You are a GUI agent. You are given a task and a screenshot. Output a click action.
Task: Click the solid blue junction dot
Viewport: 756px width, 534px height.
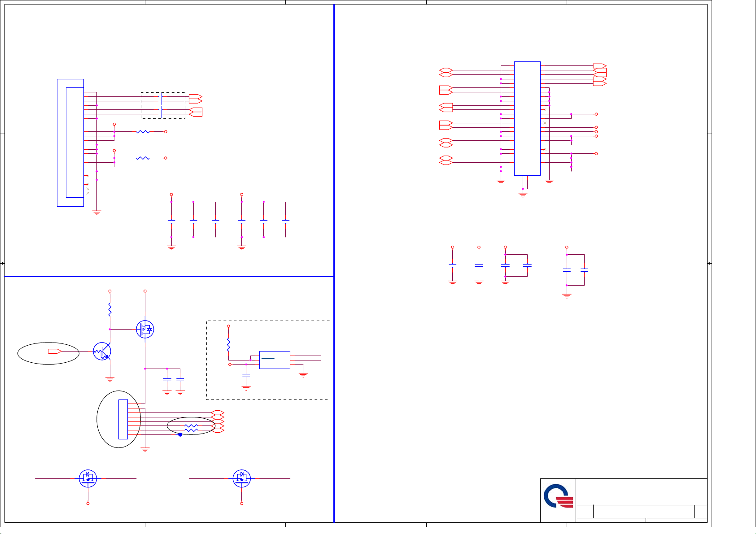(180, 434)
